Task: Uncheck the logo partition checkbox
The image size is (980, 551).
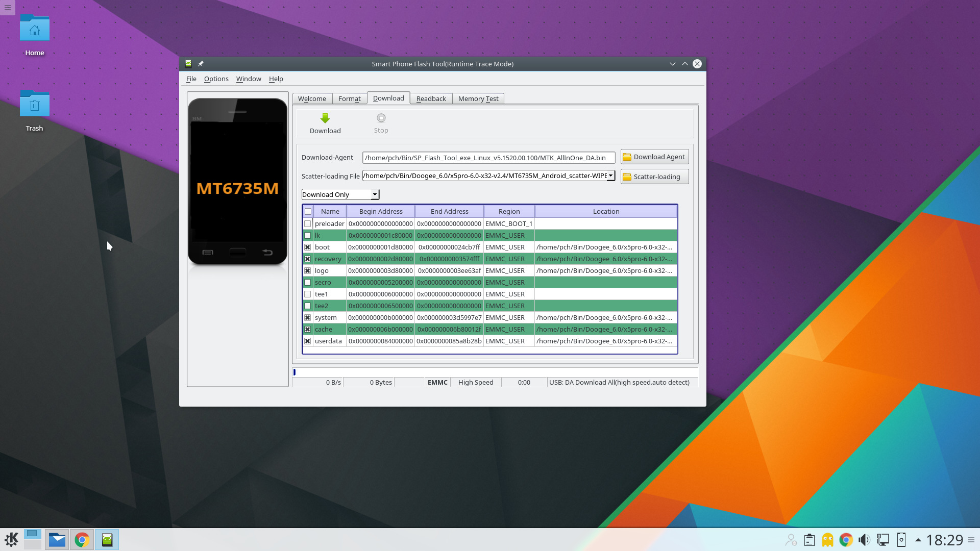Action: coord(307,271)
